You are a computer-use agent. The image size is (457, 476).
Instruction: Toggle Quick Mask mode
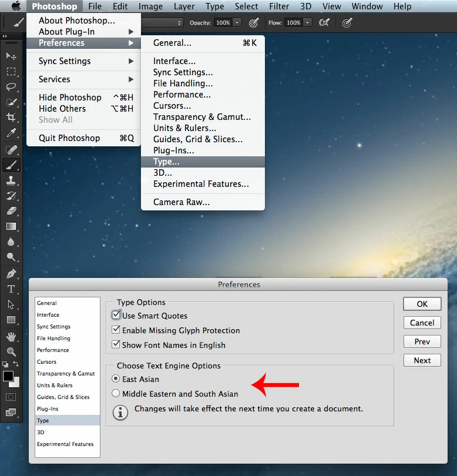(x=11, y=397)
